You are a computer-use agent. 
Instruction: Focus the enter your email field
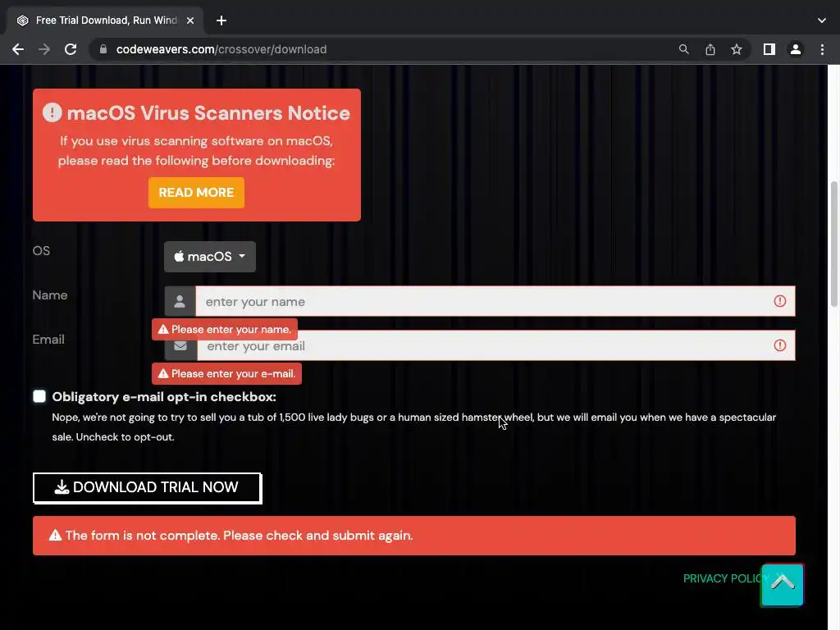tap(496, 345)
